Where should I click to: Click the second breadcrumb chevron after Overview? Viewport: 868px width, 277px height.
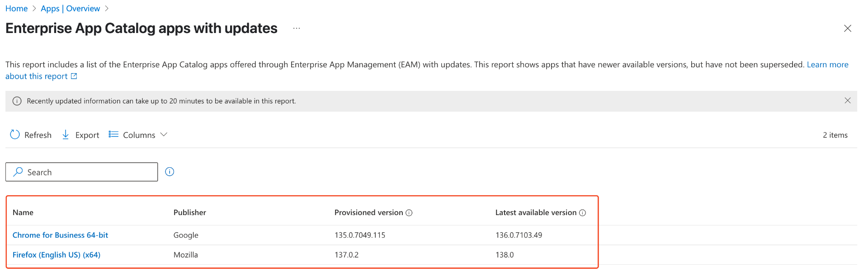coord(107,9)
